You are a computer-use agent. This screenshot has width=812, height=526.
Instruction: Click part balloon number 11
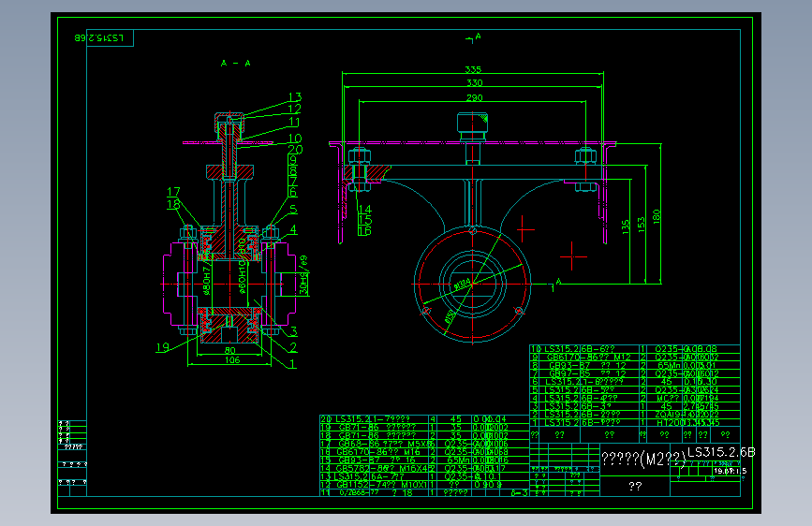pyautogui.click(x=294, y=123)
